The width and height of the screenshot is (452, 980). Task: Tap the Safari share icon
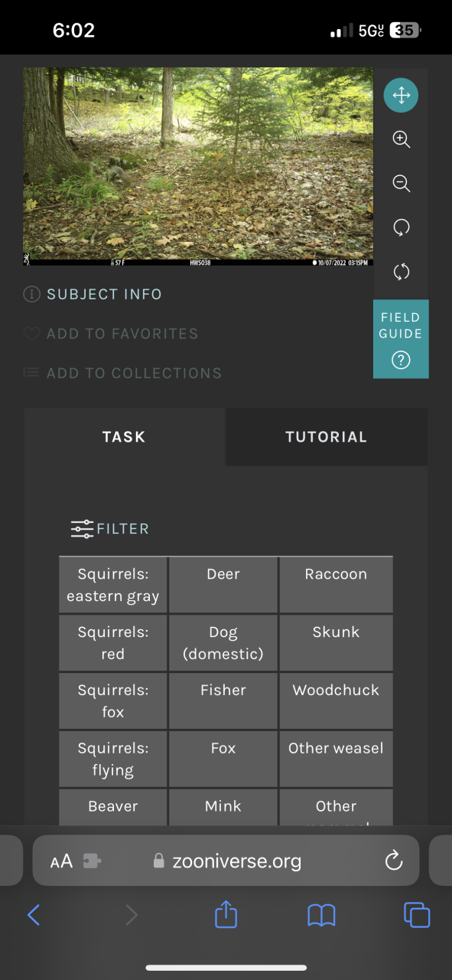pos(226,914)
